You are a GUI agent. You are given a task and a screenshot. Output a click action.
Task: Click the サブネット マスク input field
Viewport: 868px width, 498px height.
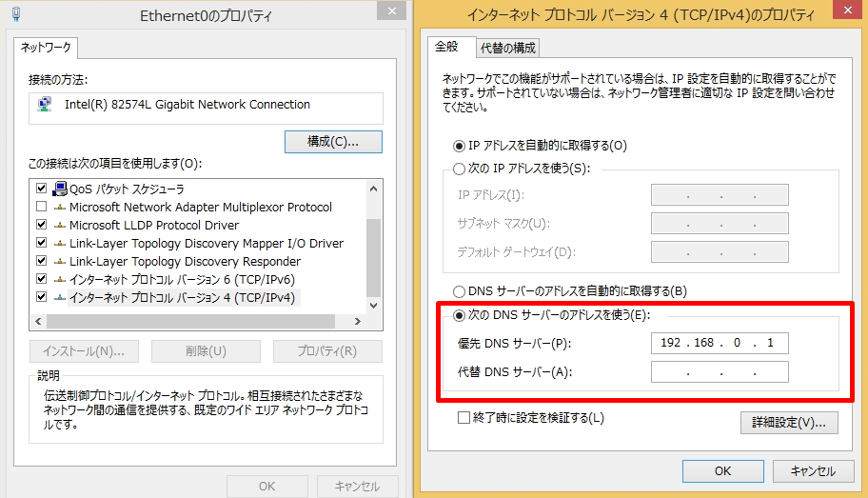coord(720,223)
